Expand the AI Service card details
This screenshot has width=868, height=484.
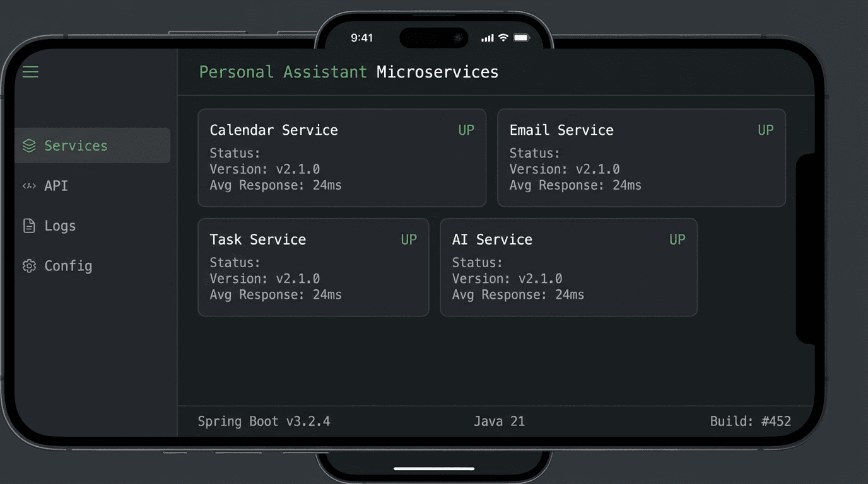click(568, 267)
